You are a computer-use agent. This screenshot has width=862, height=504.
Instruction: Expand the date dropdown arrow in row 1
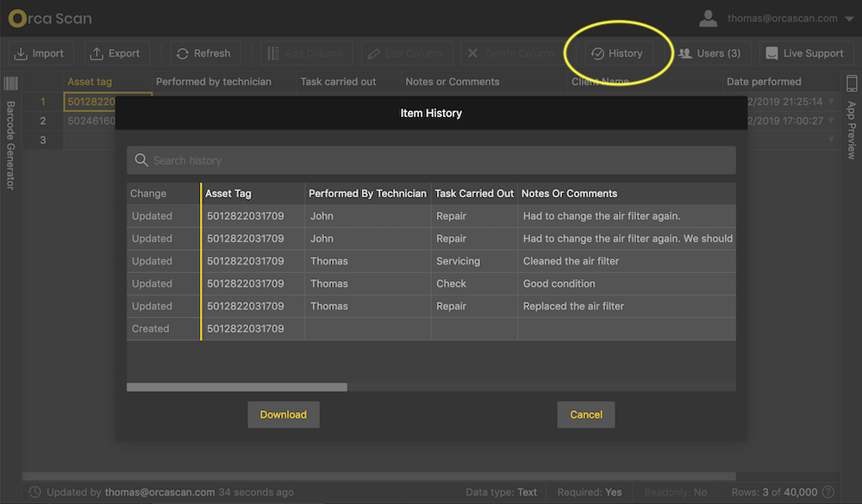coord(831,102)
